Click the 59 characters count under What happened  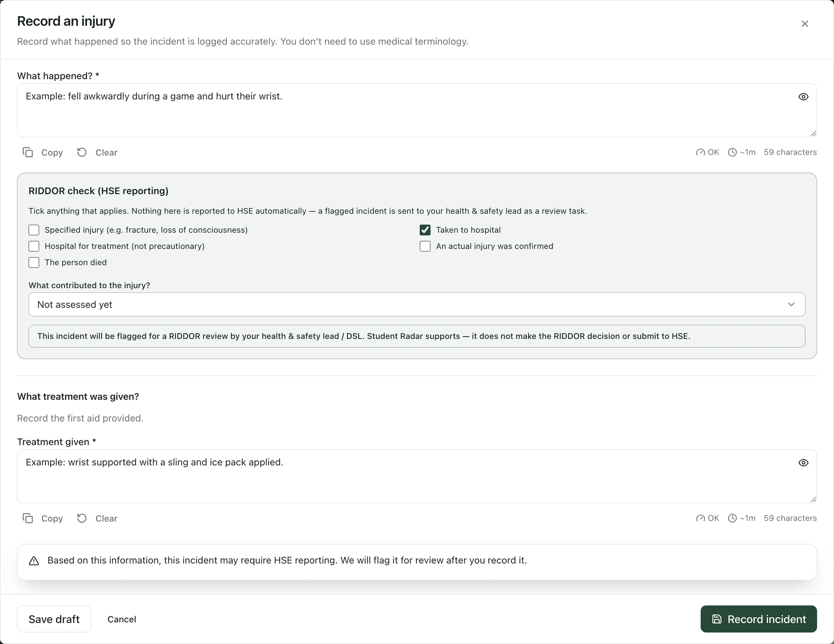click(790, 152)
